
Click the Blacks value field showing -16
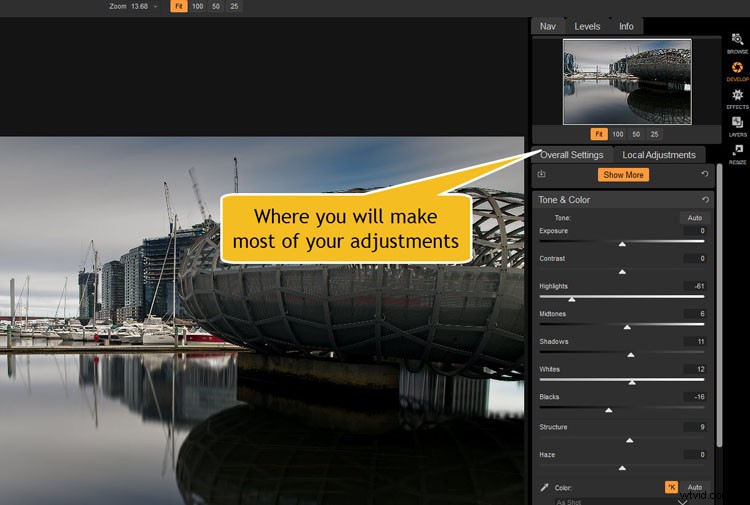[695, 397]
